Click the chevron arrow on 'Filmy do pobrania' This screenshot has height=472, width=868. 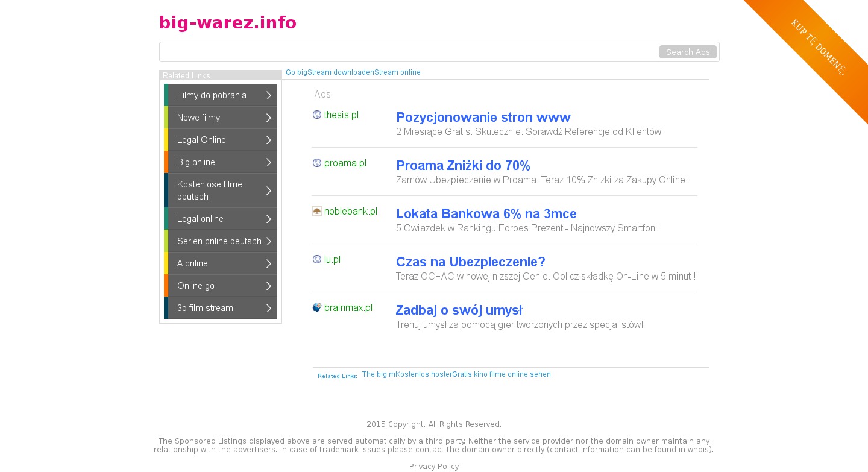click(269, 95)
